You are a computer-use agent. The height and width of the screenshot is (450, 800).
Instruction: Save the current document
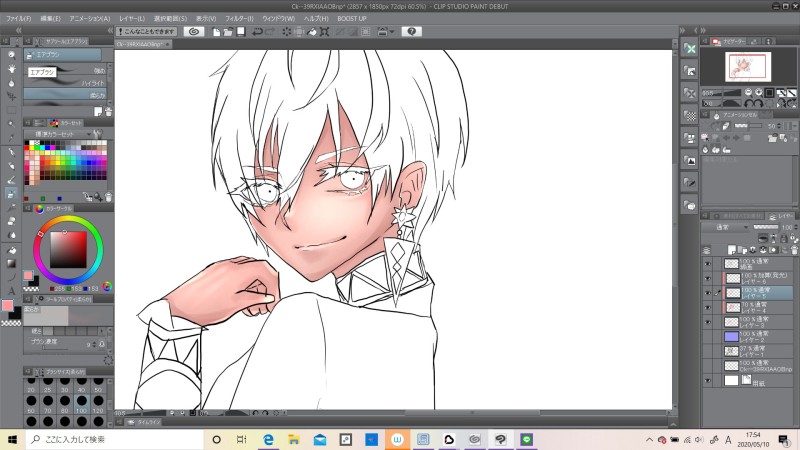point(240,32)
